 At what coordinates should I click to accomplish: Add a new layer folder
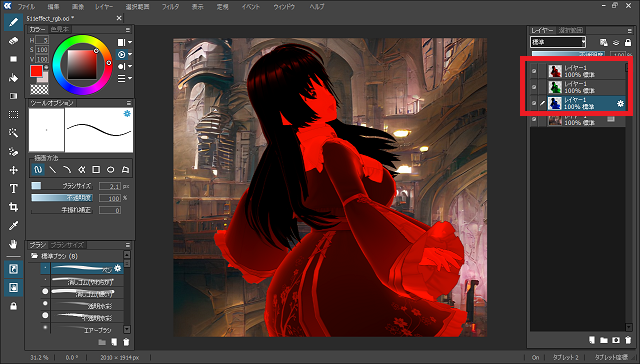604,340
